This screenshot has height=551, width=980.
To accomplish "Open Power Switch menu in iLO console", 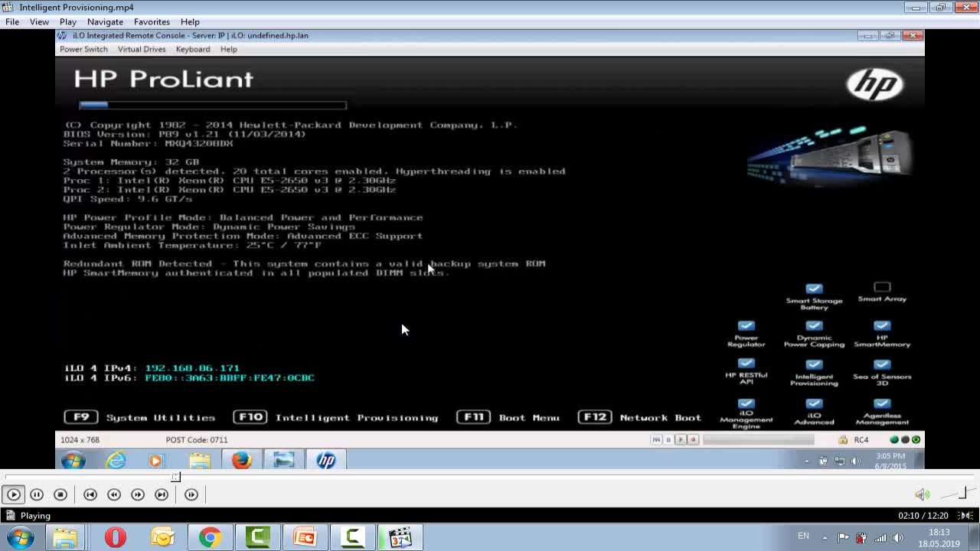I will 83,49.
